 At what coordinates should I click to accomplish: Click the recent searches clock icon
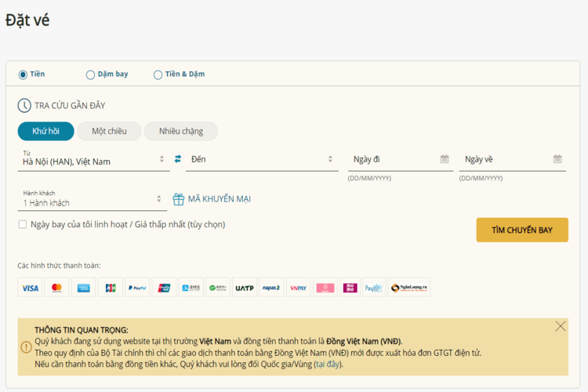(x=24, y=105)
